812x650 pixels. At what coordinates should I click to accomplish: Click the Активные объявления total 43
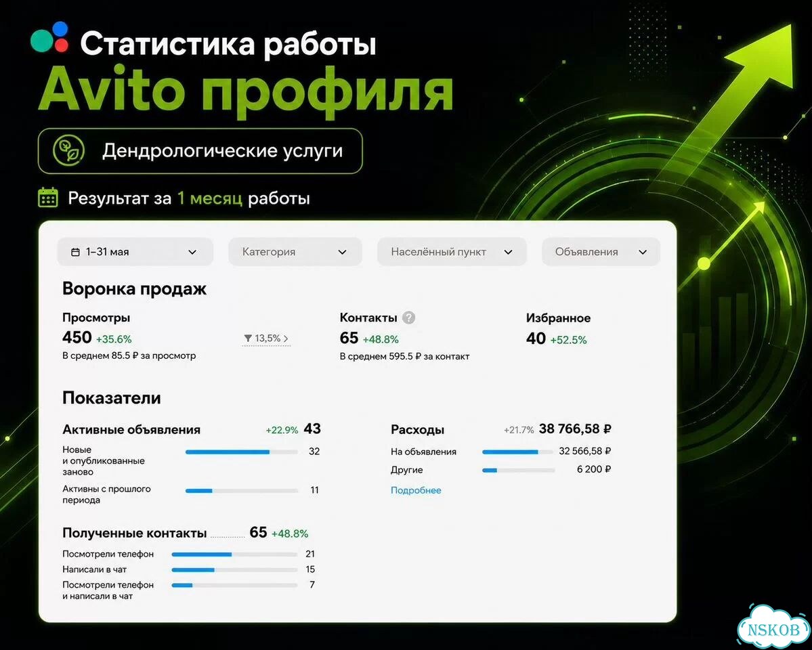point(312,429)
